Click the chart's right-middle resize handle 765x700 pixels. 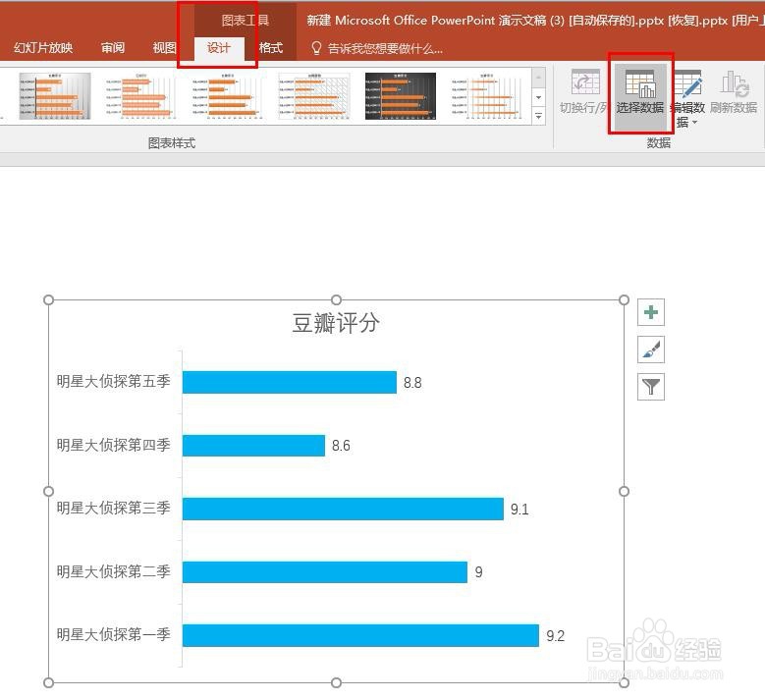click(x=624, y=491)
